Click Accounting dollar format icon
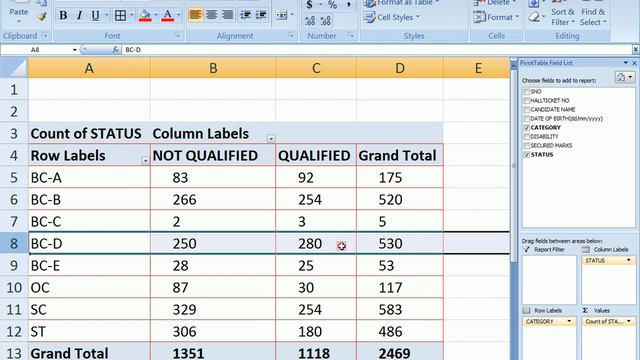The width and height of the screenshot is (640, 360). (x=310, y=5)
